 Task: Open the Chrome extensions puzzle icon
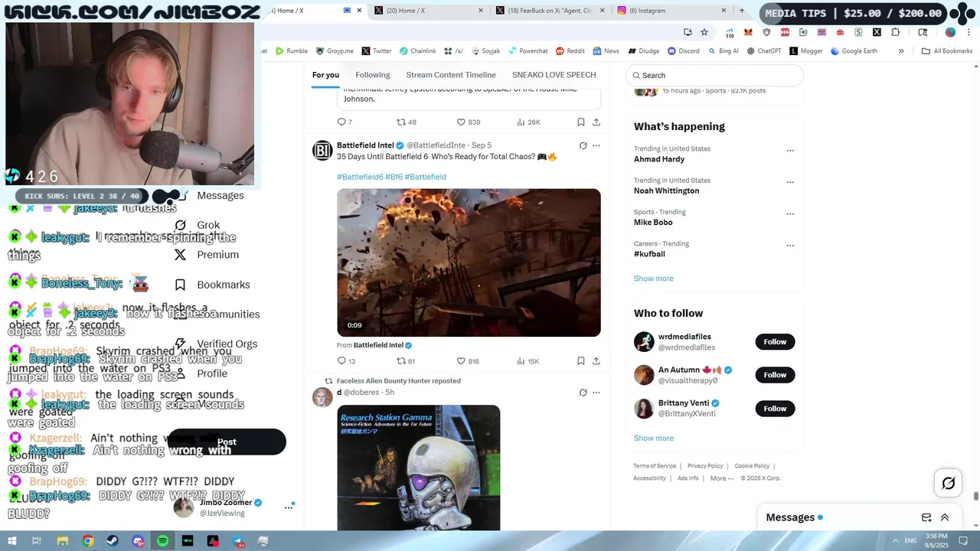pos(896,32)
